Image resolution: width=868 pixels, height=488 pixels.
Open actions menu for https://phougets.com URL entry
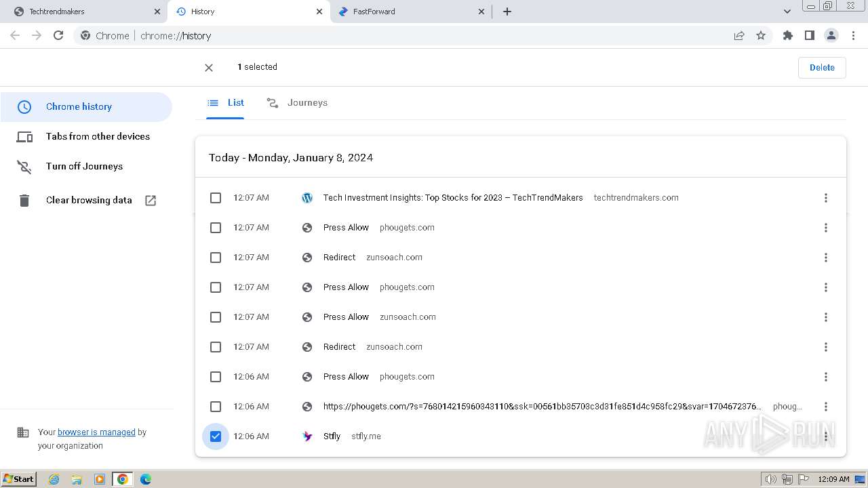point(825,407)
